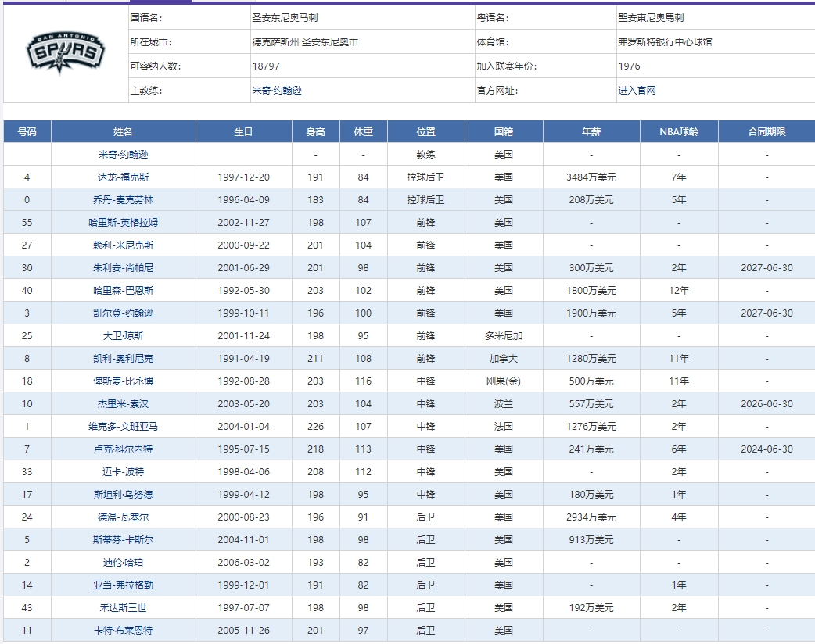
Task: Select player 达龙-福克斯
Action: [121, 177]
